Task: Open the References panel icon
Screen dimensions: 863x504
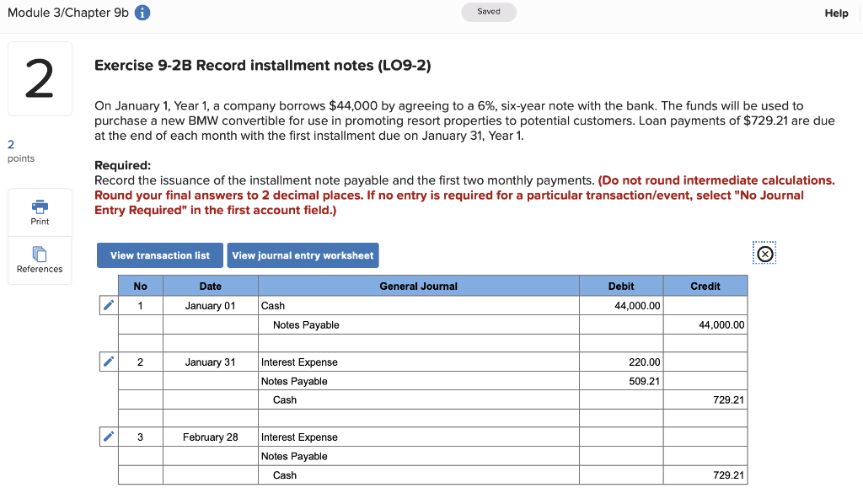Action: [39, 257]
